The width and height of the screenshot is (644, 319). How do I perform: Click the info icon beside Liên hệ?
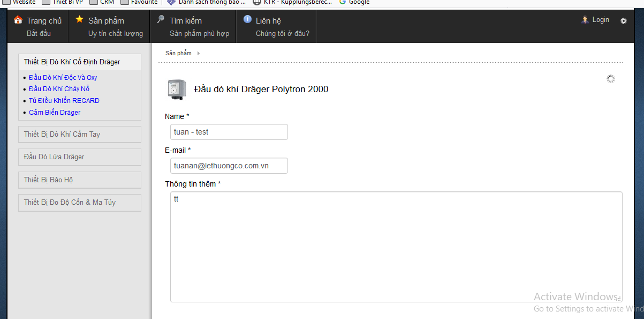tap(247, 19)
